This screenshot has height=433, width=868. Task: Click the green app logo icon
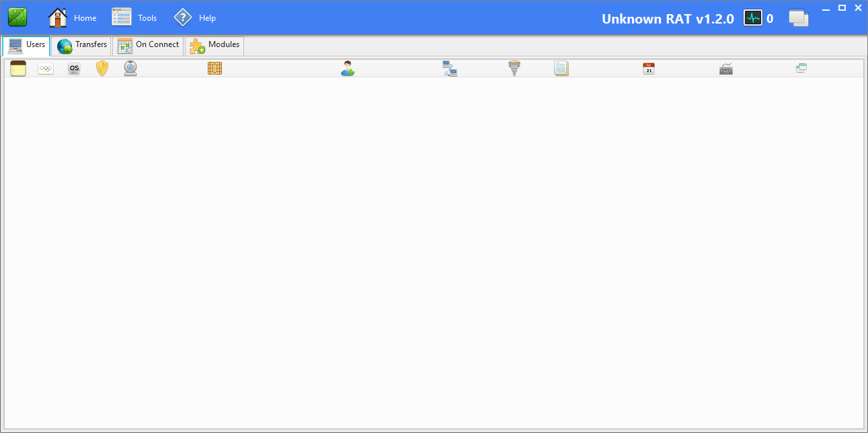pyautogui.click(x=17, y=17)
